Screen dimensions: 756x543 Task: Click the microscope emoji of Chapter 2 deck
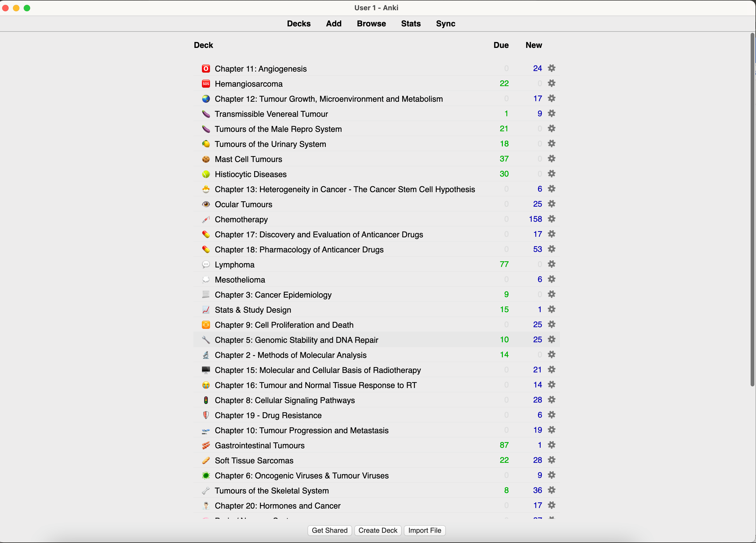point(206,355)
